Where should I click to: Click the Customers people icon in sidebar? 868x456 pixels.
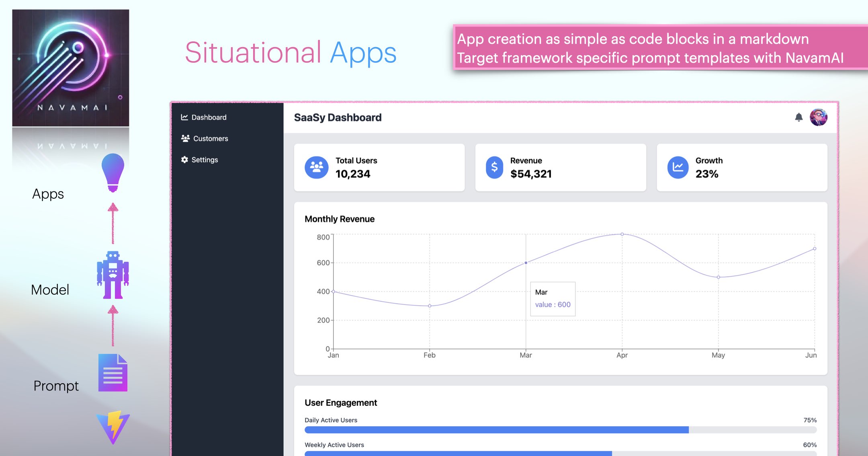(x=185, y=138)
